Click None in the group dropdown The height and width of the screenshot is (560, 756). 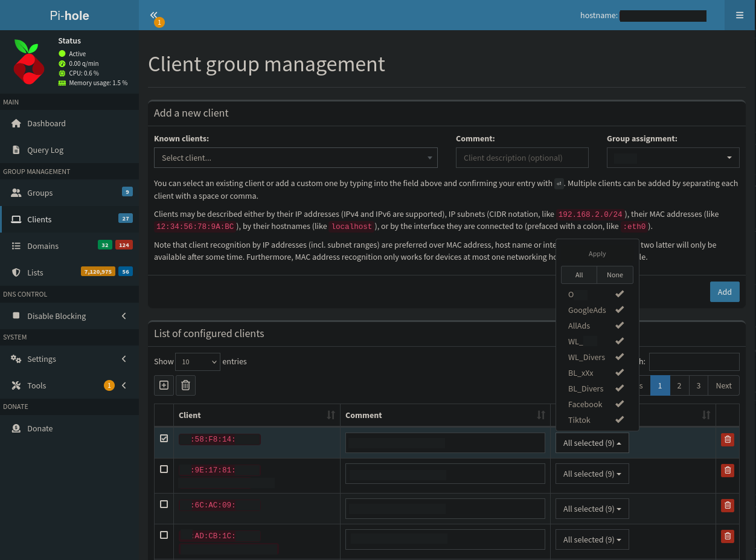(615, 275)
